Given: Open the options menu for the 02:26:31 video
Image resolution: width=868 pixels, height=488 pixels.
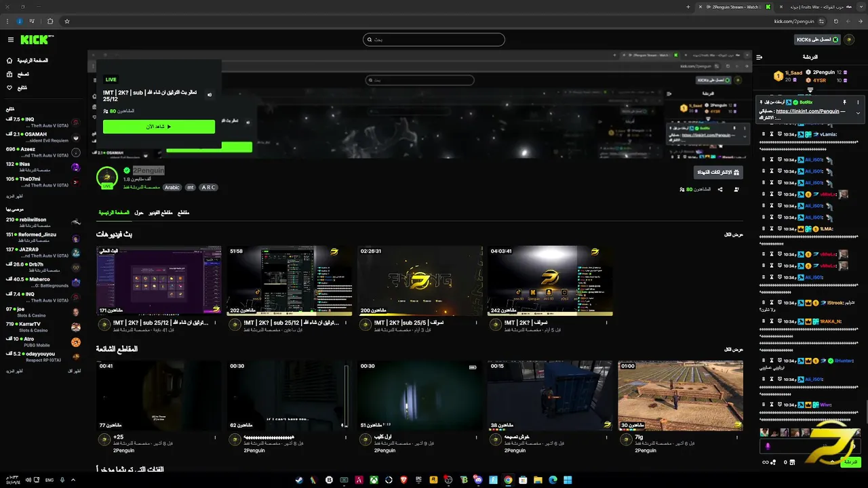Looking at the screenshot, I should click(476, 323).
